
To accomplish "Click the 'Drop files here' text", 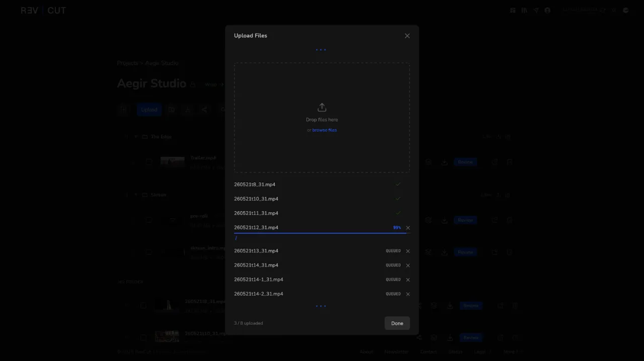I will (322, 120).
